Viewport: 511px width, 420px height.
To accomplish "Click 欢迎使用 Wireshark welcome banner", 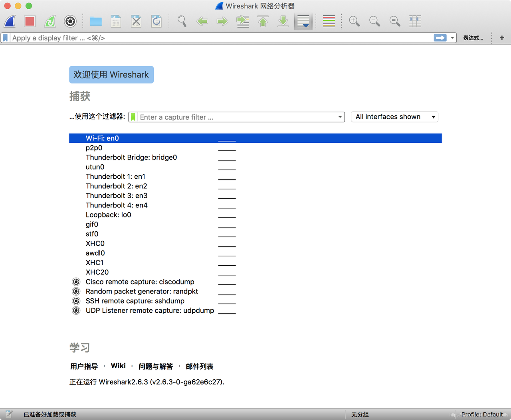I will click(111, 75).
